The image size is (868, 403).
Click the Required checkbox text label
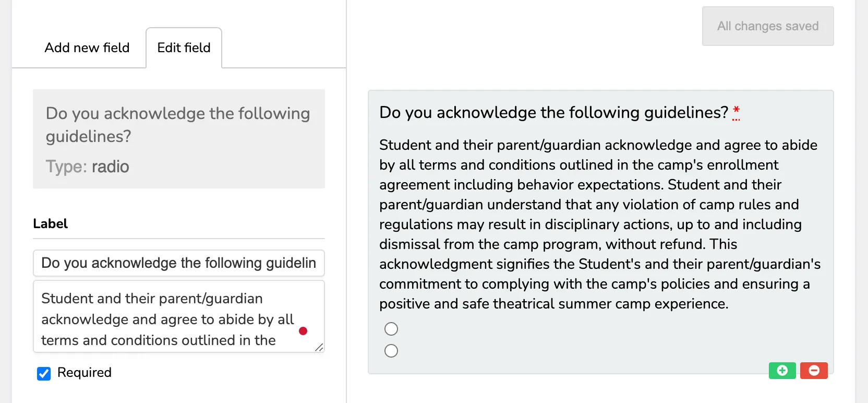85,372
